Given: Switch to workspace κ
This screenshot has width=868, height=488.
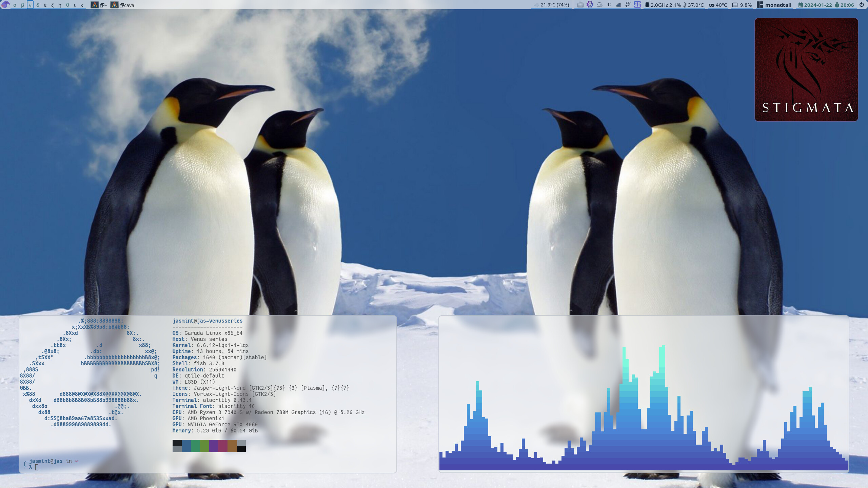Looking at the screenshot, I should (x=82, y=5).
